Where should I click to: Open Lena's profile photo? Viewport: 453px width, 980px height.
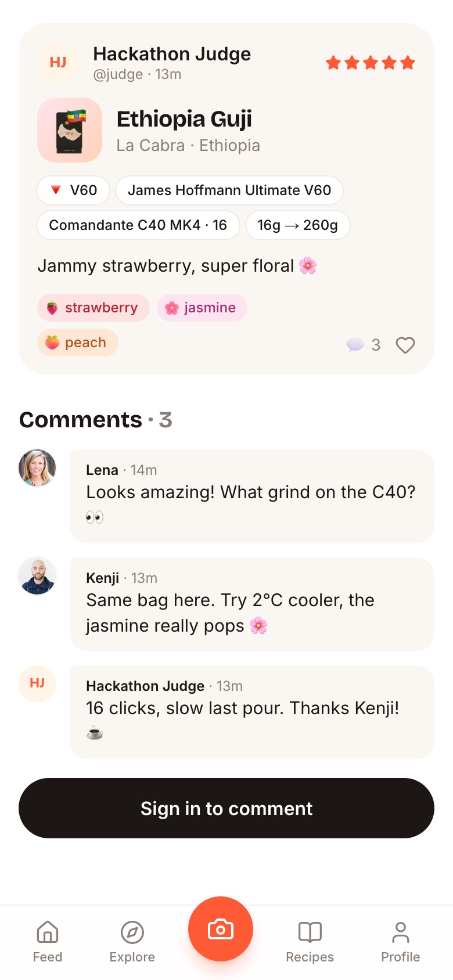tap(37, 468)
